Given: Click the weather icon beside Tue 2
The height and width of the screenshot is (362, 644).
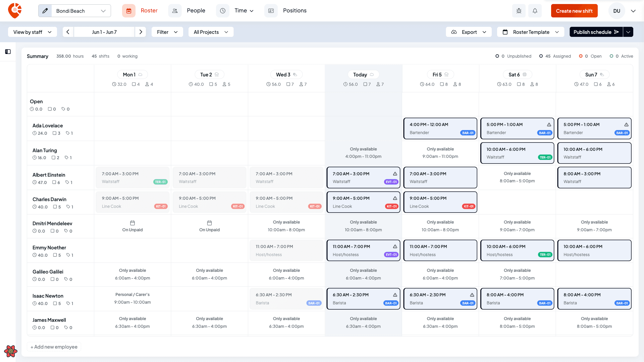Looking at the screenshot, I should 217,74.
